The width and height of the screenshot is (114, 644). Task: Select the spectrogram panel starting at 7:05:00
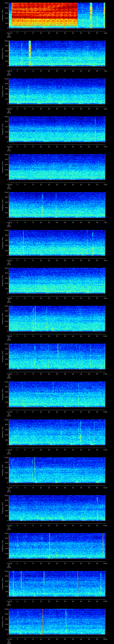tap(57, 167)
